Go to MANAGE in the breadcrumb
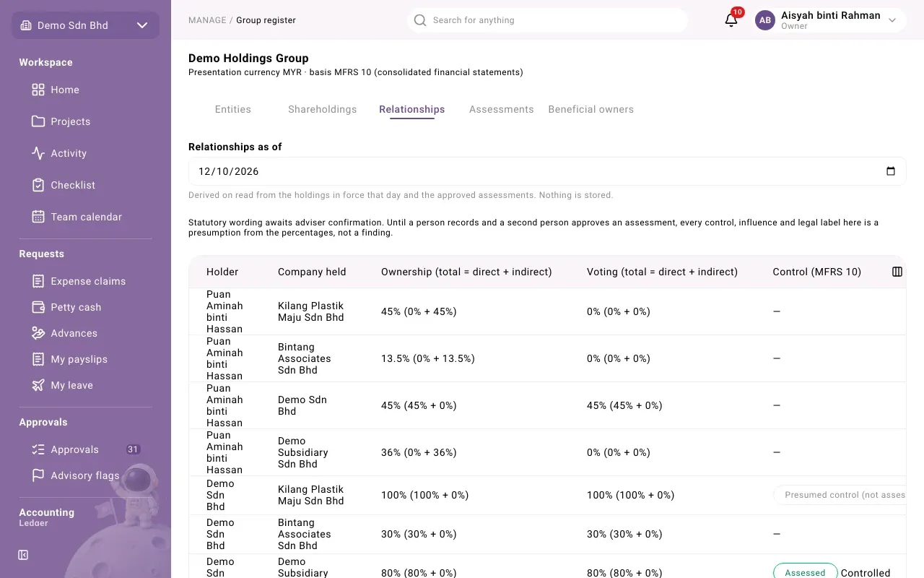Screen dimensions: 924x578 click(207, 20)
